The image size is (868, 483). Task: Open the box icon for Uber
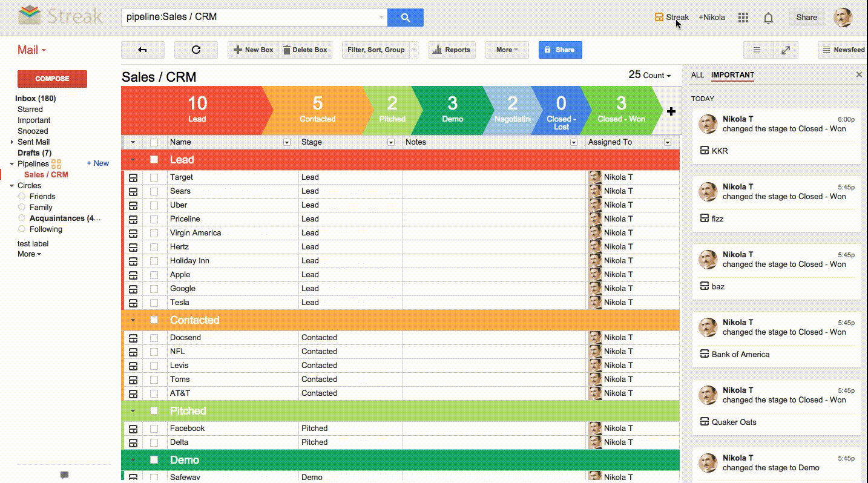click(x=133, y=205)
